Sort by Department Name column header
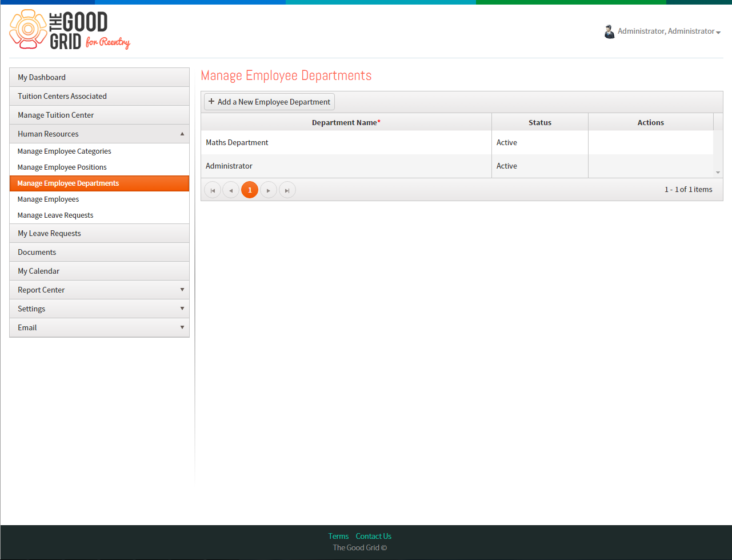The height and width of the screenshot is (560, 732). tap(346, 122)
